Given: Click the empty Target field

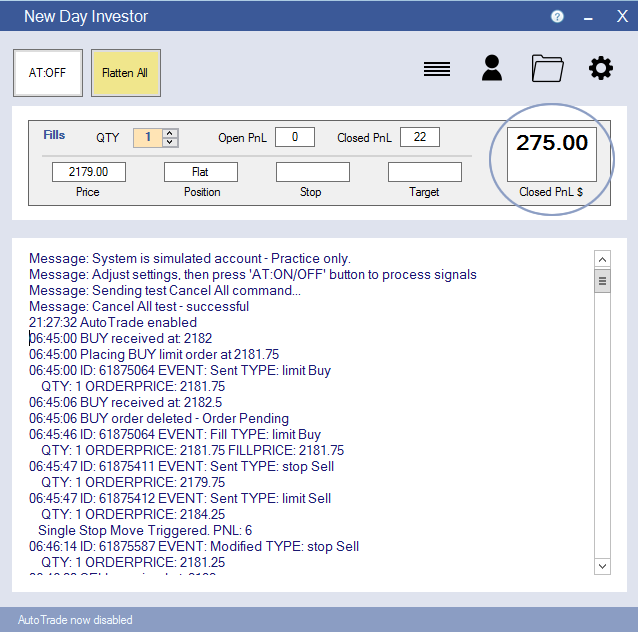Looking at the screenshot, I should coord(425,172).
